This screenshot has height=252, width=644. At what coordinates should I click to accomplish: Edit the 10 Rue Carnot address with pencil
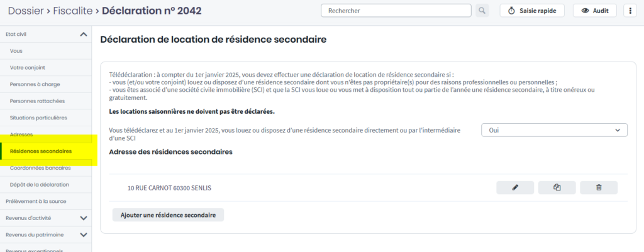[x=515, y=187]
